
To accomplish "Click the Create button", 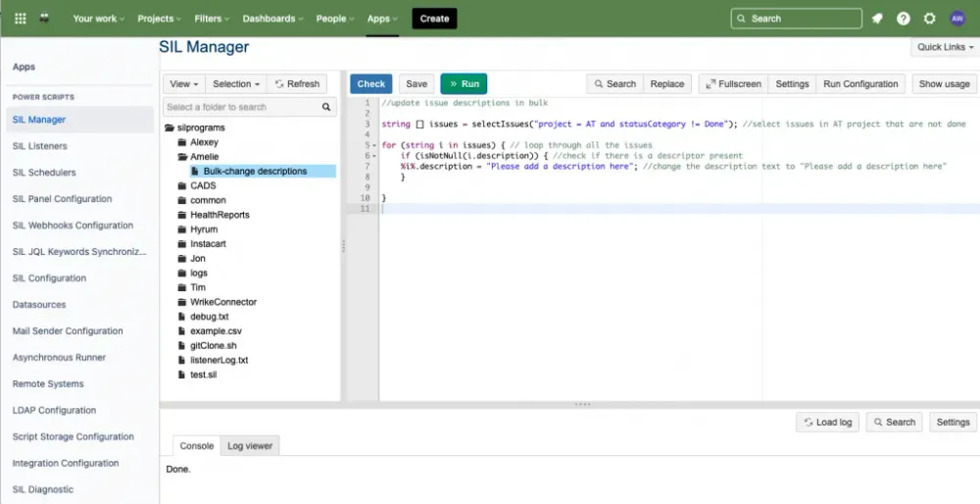I will click(434, 19).
